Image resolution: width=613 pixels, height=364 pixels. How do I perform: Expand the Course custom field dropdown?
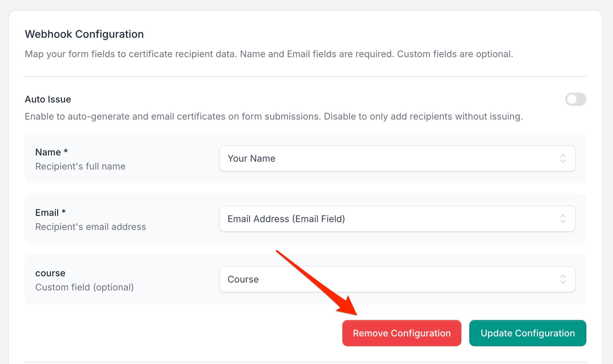tap(397, 279)
